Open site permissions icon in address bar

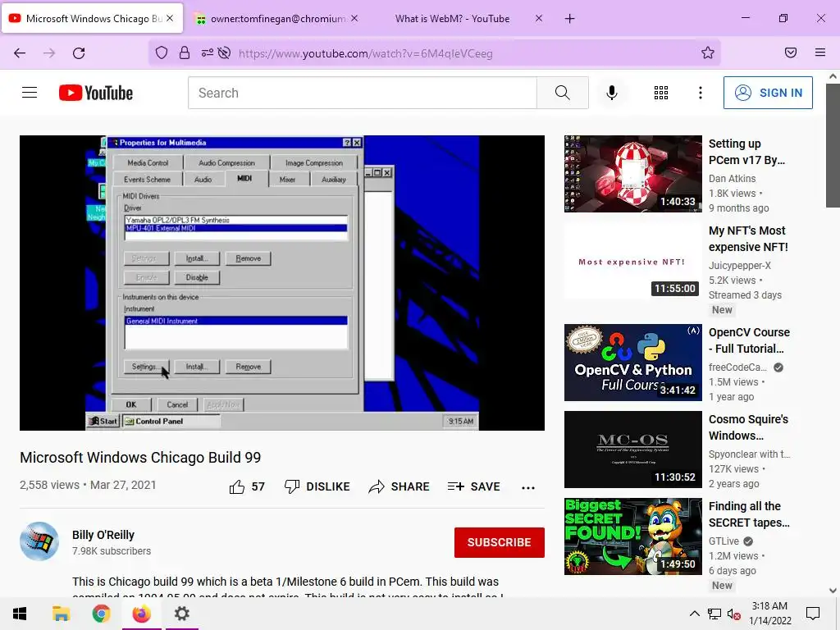[207, 52]
